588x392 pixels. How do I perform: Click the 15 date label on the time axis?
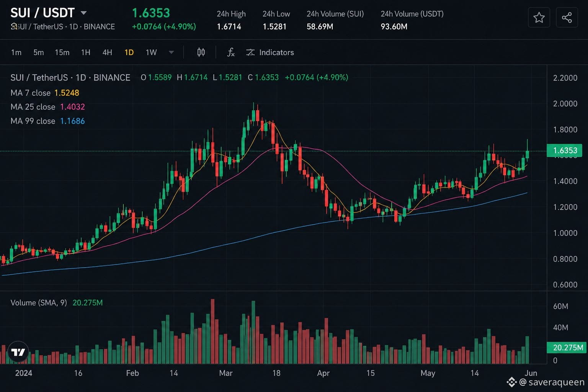point(371,373)
